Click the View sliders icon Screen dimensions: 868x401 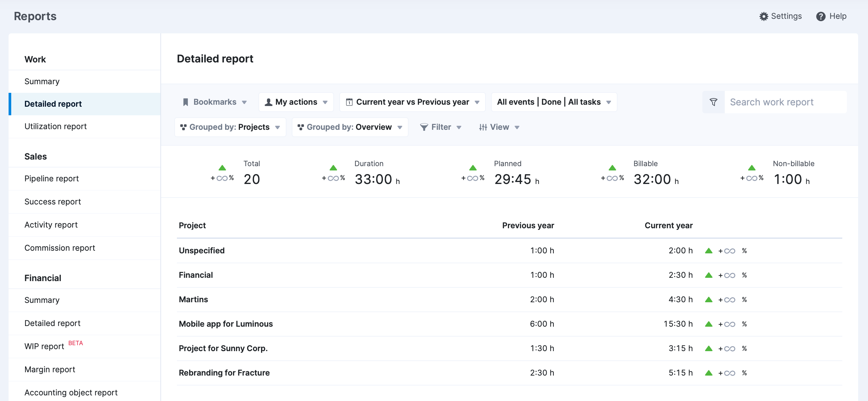pyautogui.click(x=483, y=127)
